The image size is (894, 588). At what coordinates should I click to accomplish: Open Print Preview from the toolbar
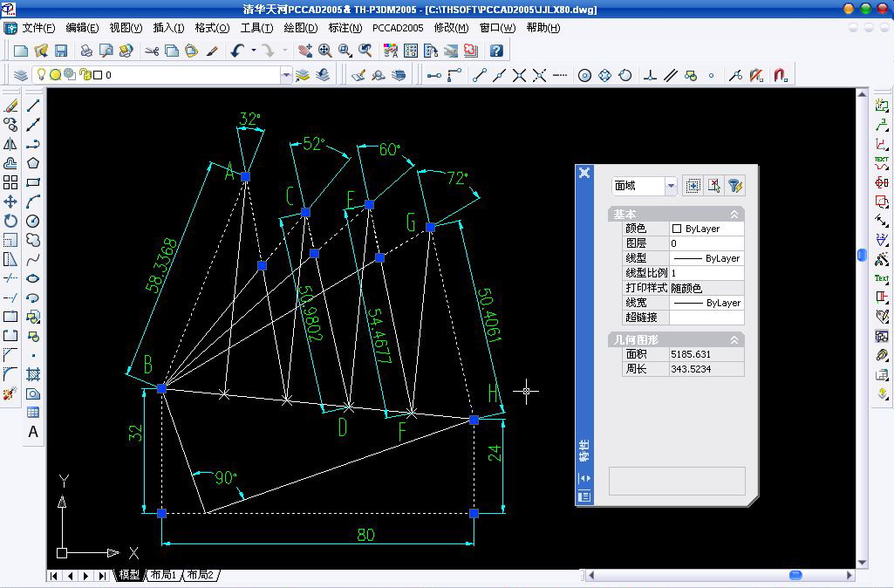[106, 51]
